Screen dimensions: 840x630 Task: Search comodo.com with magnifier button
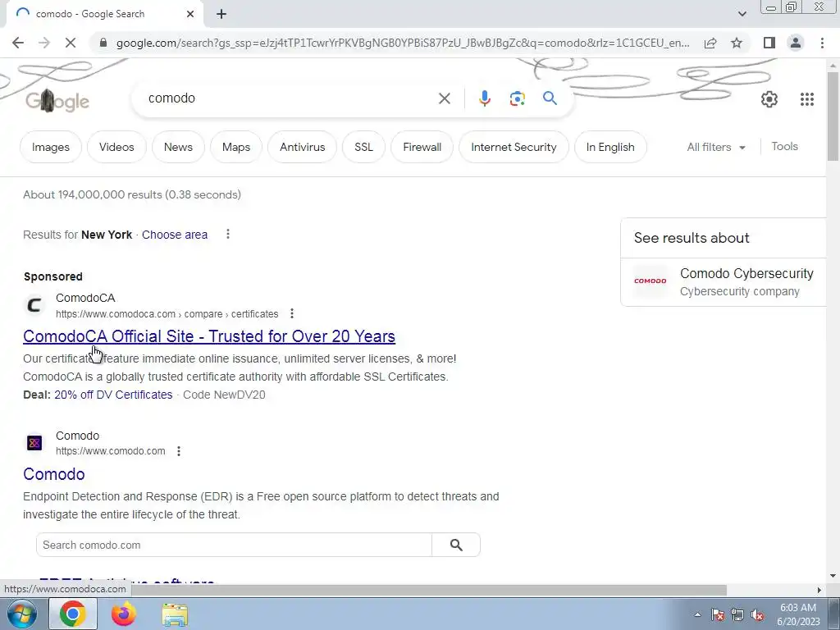[x=456, y=545]
